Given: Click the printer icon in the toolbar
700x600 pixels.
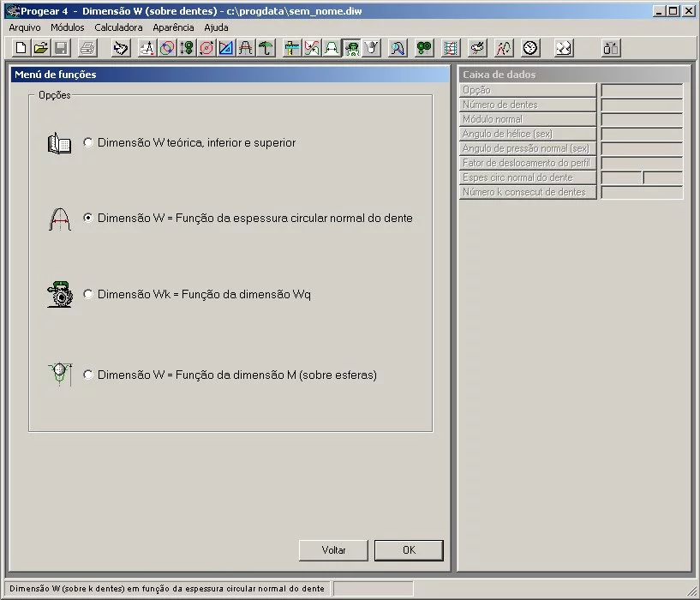Looking at the screenshot, I should [x=87, y=48].
